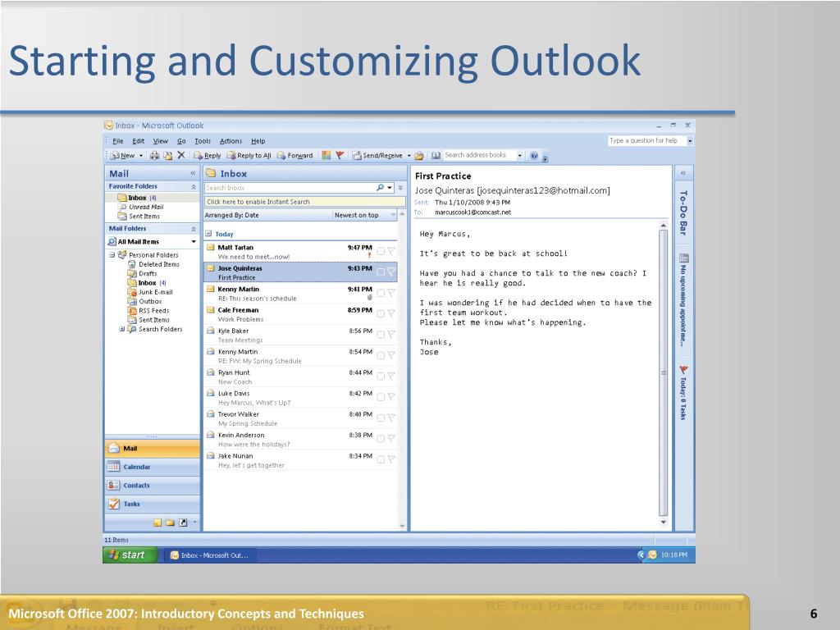Open Search address books dropdown
This screenshot has width=840, height=630.
point(519,155)
